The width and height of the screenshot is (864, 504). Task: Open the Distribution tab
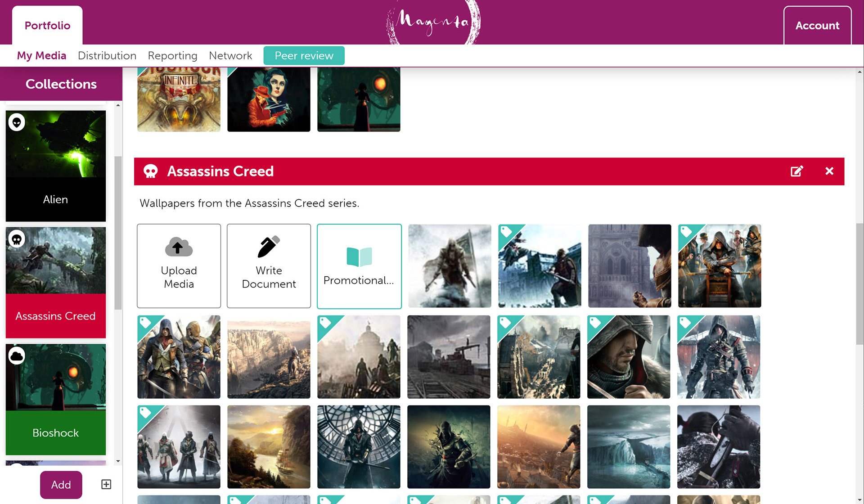107,56
